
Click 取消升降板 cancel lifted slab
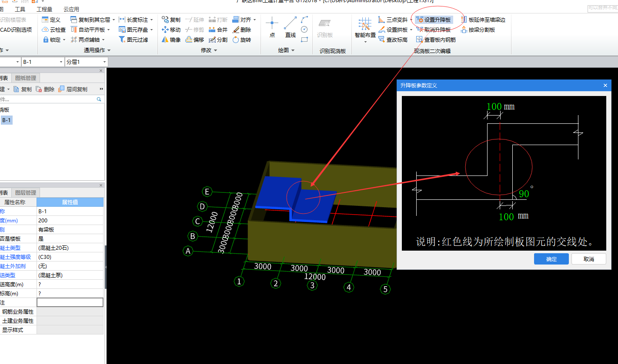434,30
